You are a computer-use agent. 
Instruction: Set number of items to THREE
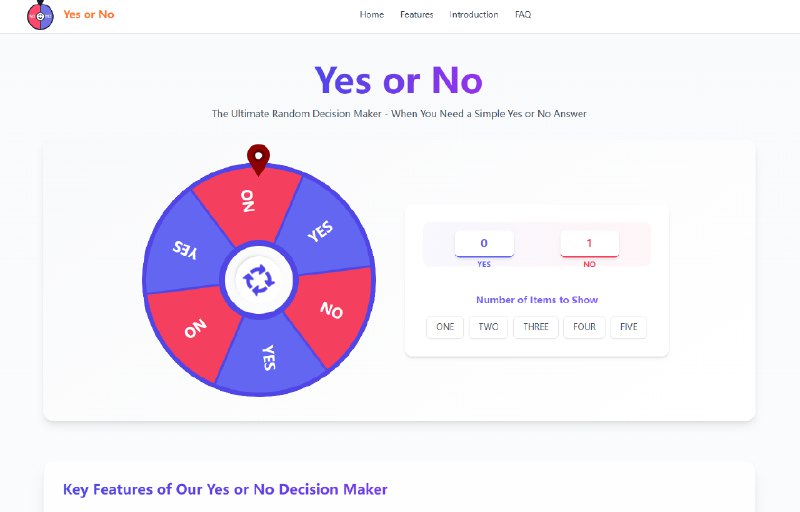[x=536, y=327]
